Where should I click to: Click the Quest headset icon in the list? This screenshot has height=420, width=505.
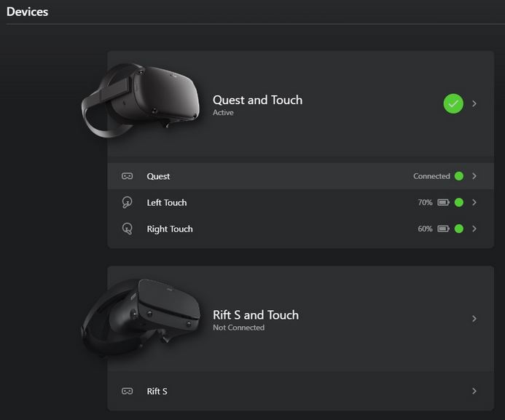click(x=128, y=176)
